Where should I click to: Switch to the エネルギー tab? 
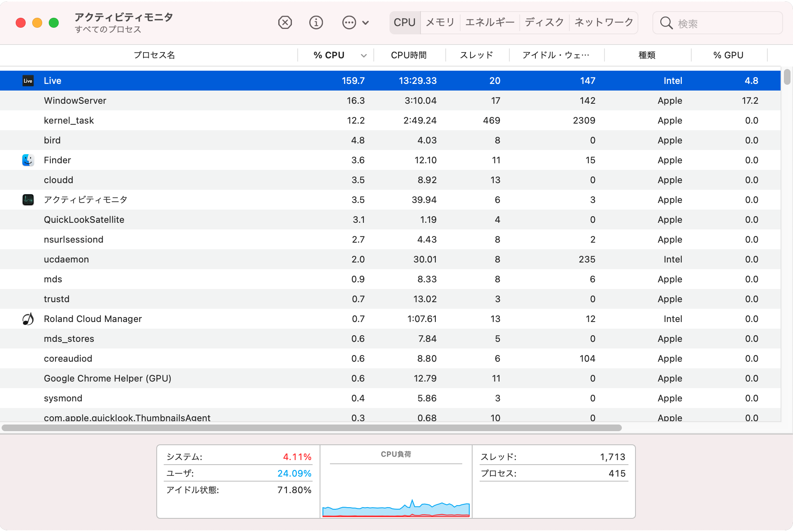click(490, 22)
